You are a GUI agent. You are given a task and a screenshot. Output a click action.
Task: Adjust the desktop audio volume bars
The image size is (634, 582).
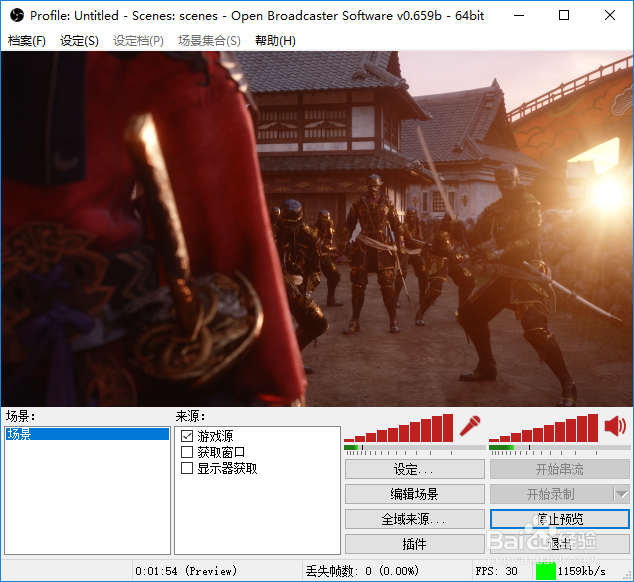pyautogui.click(x=543, y=428)
